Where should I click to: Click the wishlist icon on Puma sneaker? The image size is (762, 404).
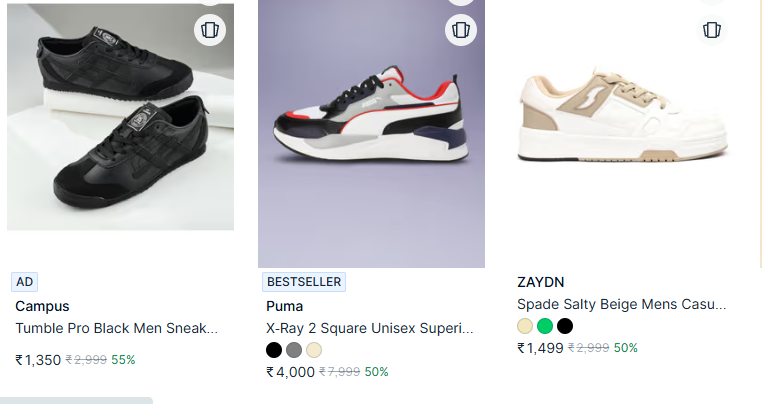[460, 29]
